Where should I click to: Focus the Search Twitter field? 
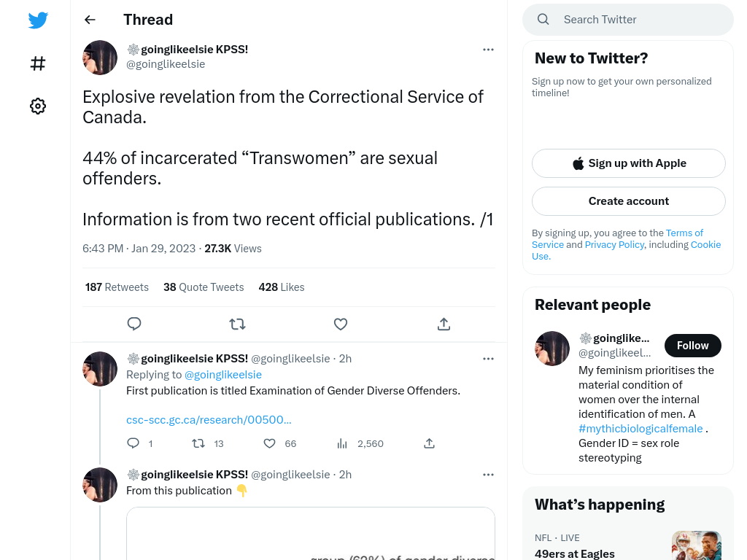(x=628, y=20)
